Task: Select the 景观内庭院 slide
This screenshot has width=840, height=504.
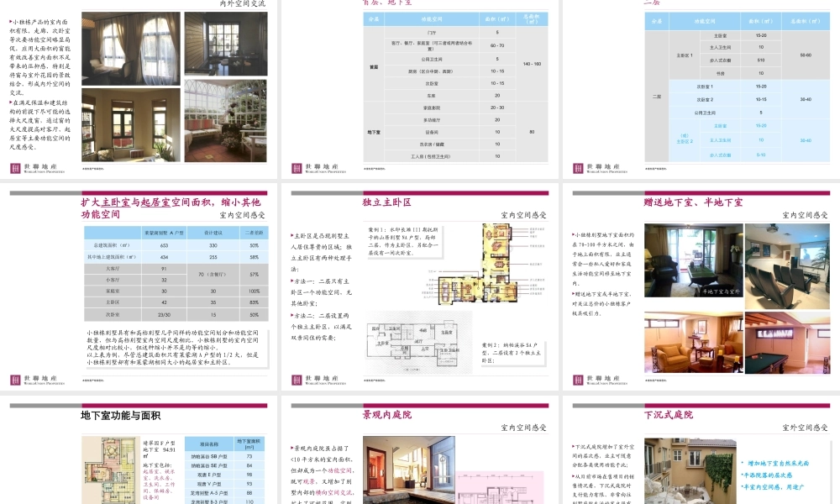Action: pos(419,450)
